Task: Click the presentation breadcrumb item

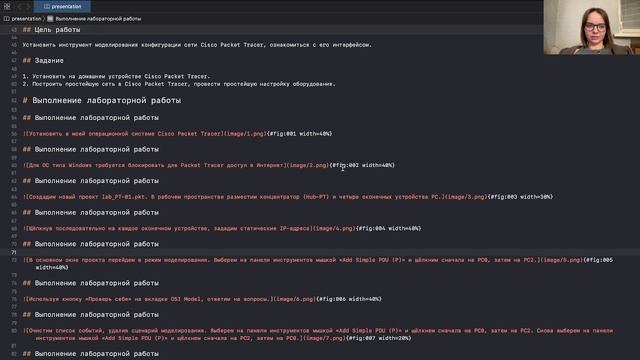Action: [22, 19]
